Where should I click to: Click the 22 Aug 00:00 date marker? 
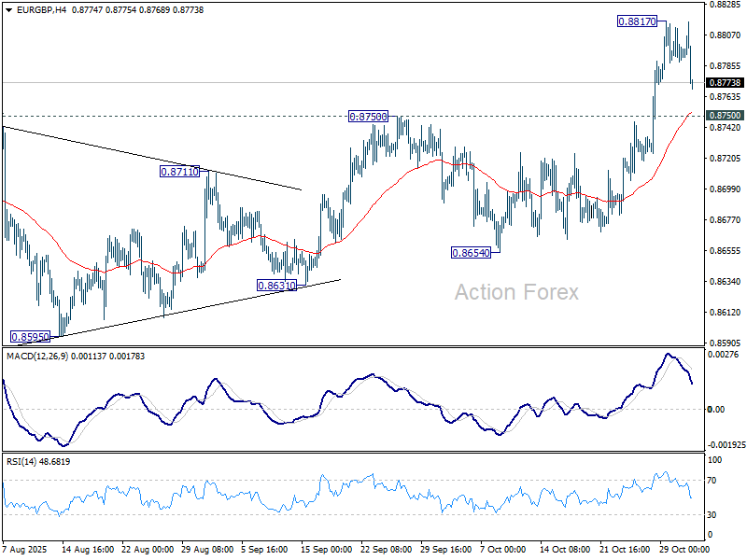148,550
